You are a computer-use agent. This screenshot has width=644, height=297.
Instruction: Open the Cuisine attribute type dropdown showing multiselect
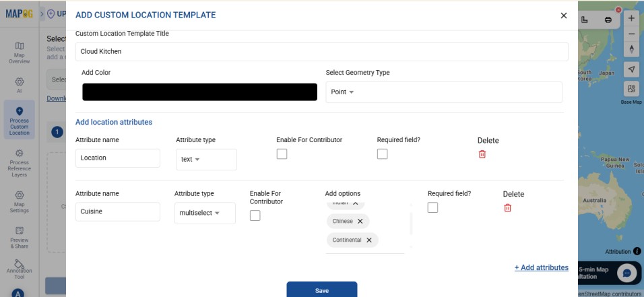tap(205, 213)
